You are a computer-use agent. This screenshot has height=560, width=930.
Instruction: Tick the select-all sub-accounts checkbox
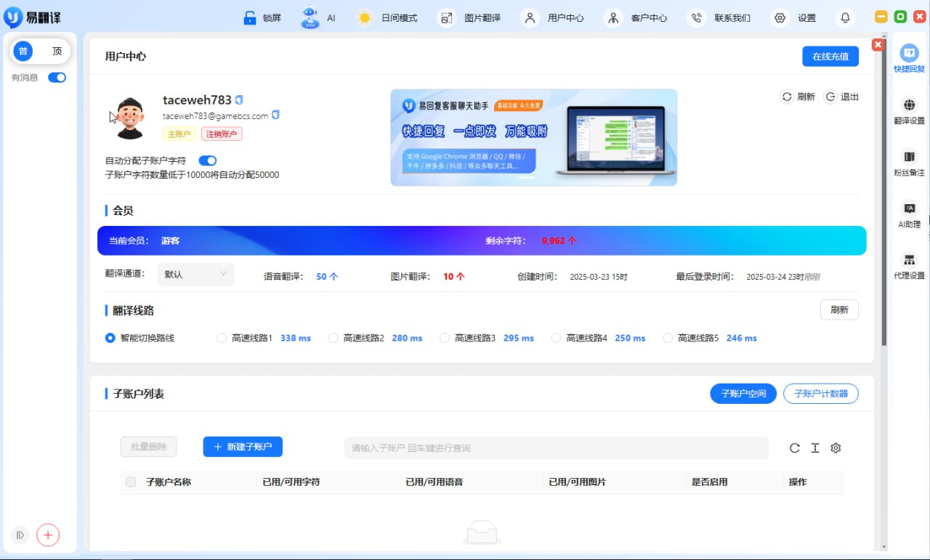click(x=131, y=482)
